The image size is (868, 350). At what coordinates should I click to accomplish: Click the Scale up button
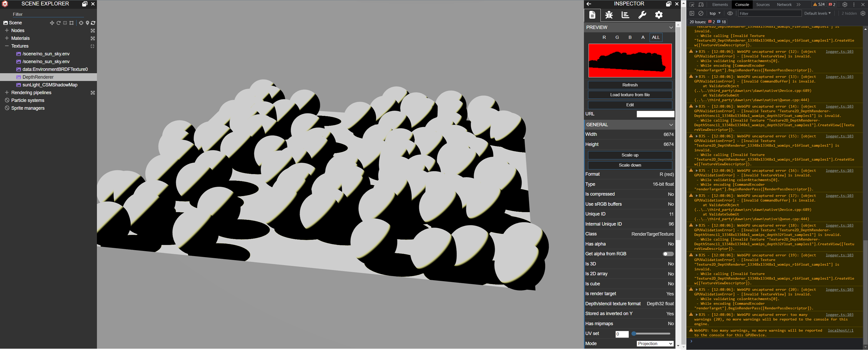point(629,155)
